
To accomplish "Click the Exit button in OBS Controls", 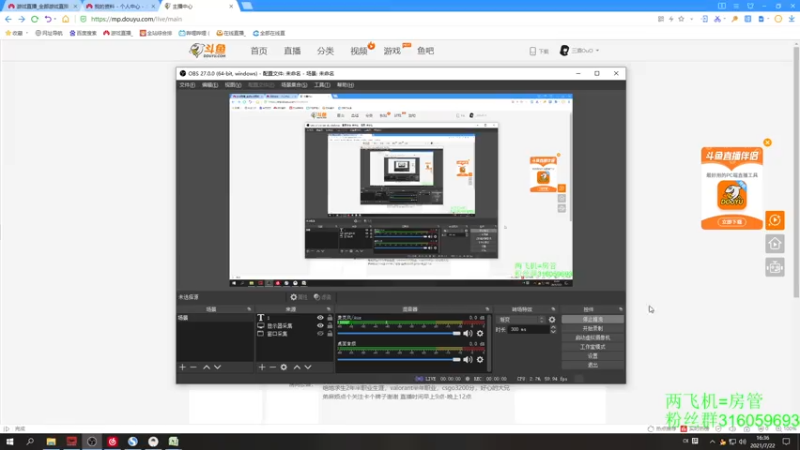I will pos(592,365).
